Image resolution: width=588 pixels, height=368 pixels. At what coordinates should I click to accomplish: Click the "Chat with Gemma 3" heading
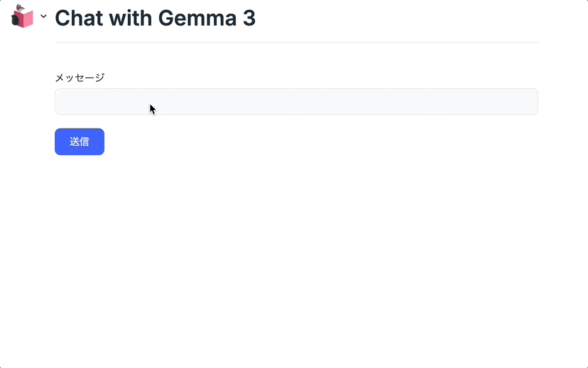pyautogui.click(x=155, y=18)
